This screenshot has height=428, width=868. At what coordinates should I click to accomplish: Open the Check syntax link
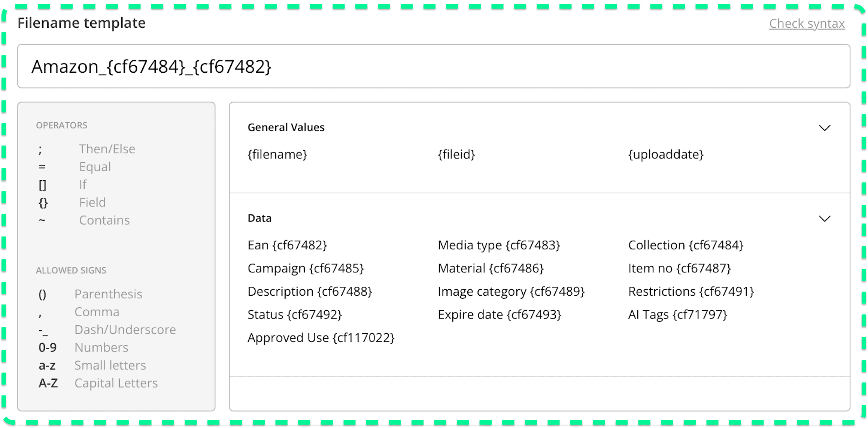tap(807, 23)
